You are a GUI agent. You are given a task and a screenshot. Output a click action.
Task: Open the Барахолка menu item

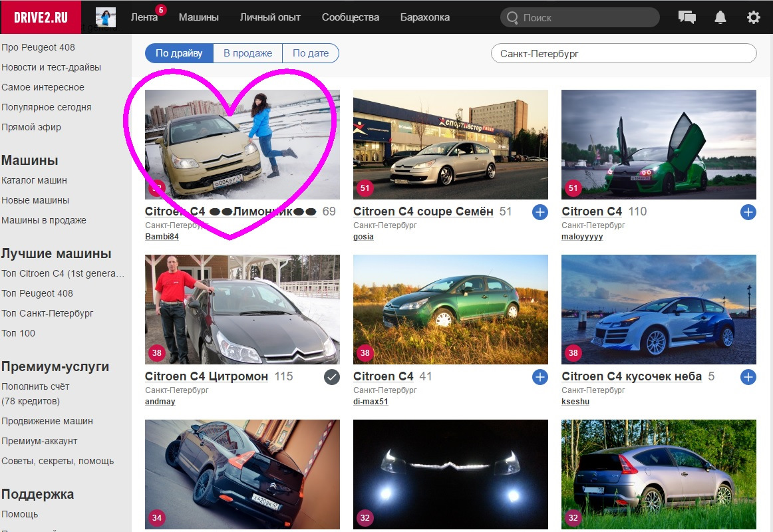[x=425, y=17]
